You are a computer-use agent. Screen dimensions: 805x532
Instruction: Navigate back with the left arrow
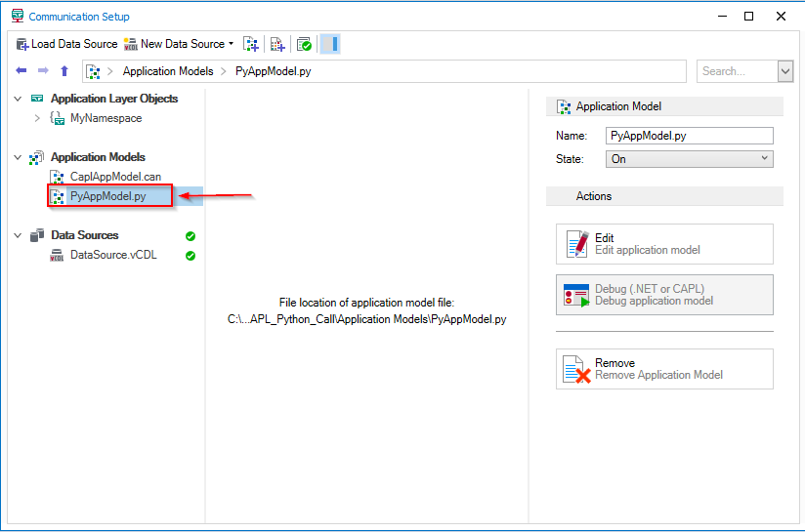(21, 71)
